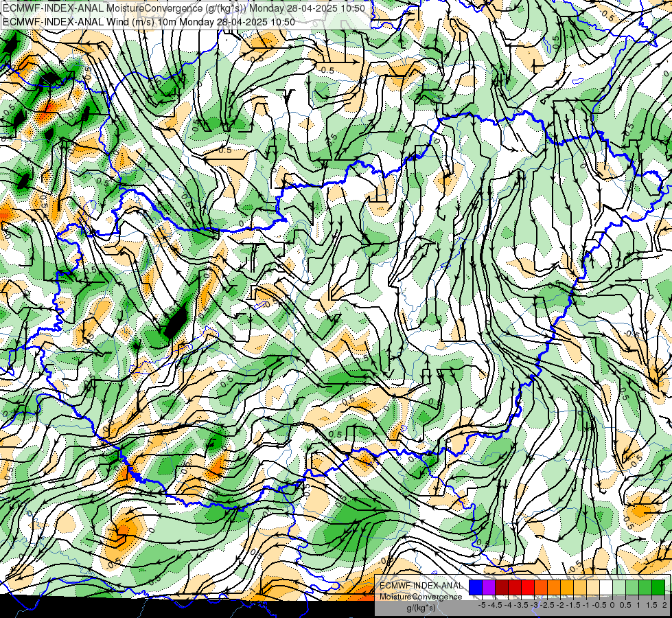
Task: Click the red swatch between -4 and -3.5
Action: 515,588
